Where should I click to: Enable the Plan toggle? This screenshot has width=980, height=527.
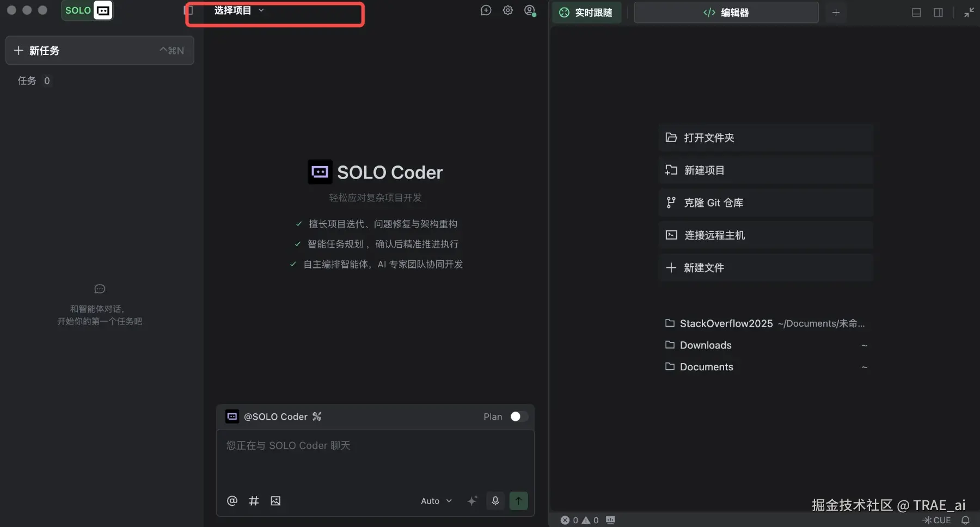pos(519,416)
